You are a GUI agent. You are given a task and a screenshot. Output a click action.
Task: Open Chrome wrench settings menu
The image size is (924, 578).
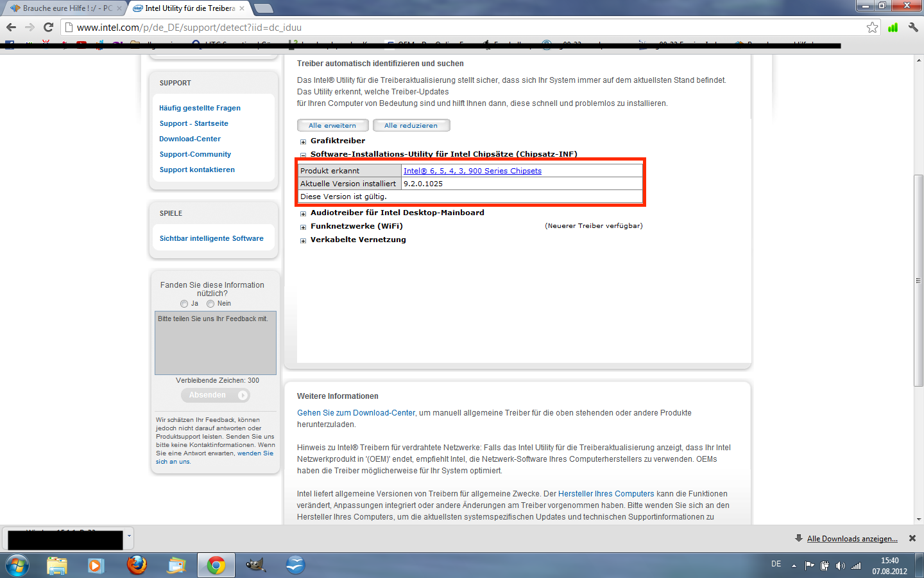[x=913, y=27]
